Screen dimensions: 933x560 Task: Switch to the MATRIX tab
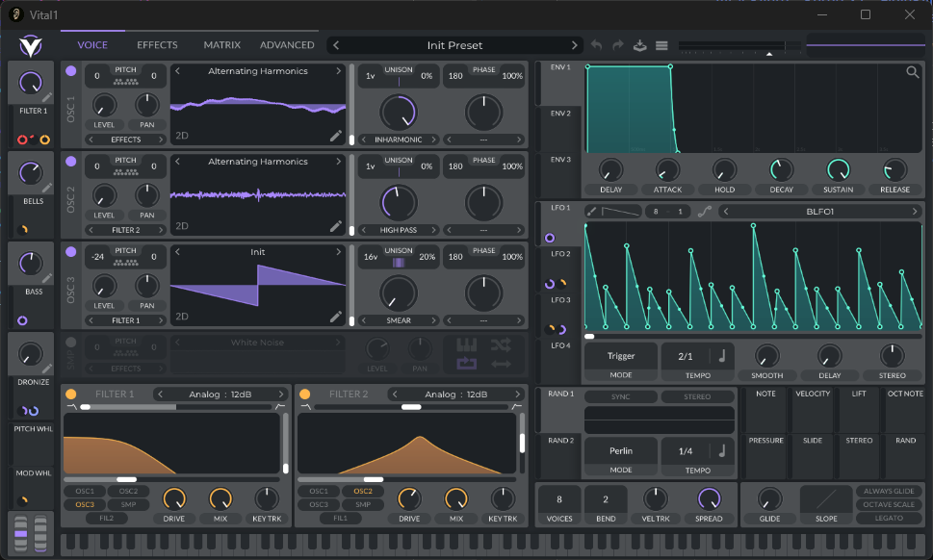(222, 45)
